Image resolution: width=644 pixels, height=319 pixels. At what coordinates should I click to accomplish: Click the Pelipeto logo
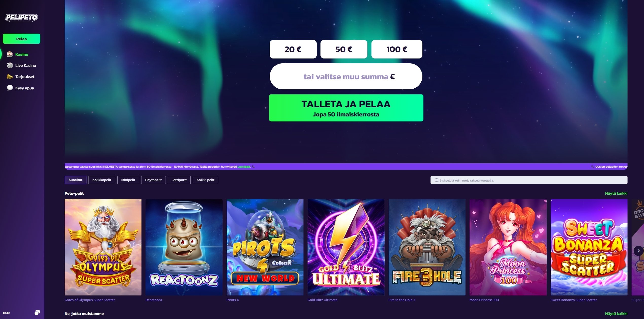click(22, 17)
